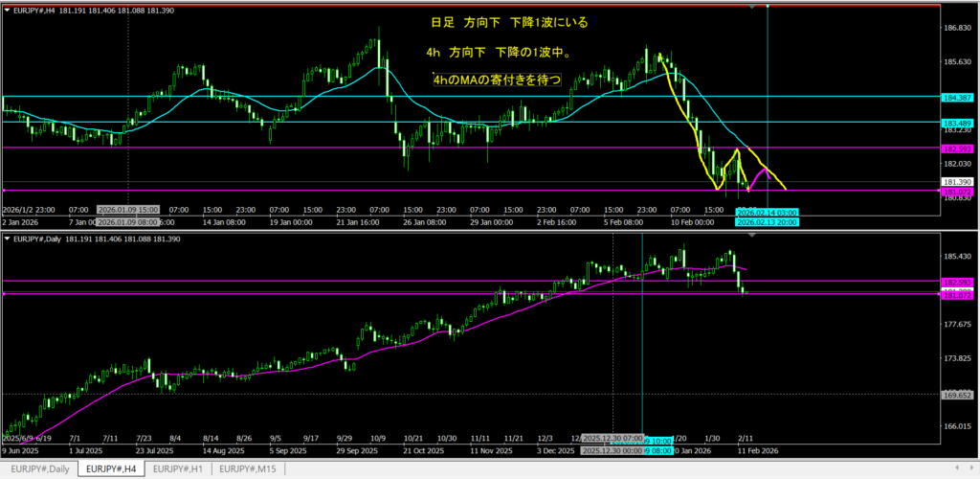
Task: Click the 2025.12.30 07:00 marker on Daily chart
Action: click(x=612, y=436)
